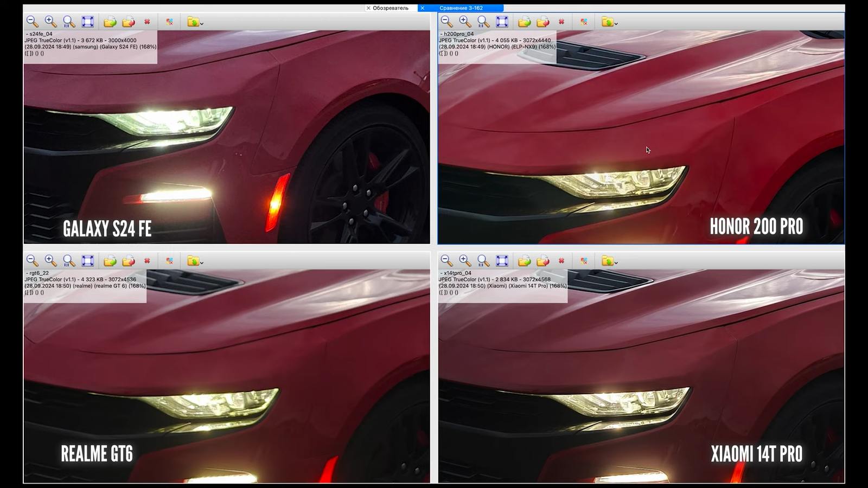Set 1:1 zoom in the rgt6_22 pane
This screenshot has width=868, height=488.
coord(69,261)
